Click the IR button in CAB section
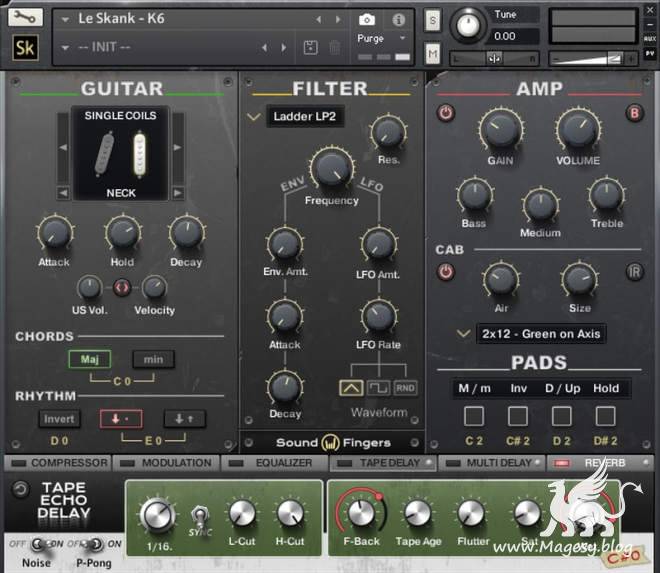Image resolution: width=660 pixels, height=573 pixels. (634, 272)
